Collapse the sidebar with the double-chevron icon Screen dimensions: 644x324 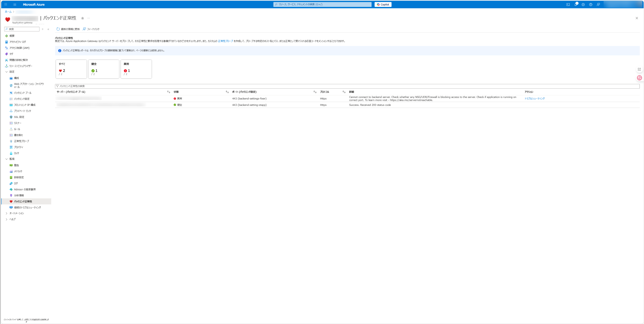[x=48, y=29]
